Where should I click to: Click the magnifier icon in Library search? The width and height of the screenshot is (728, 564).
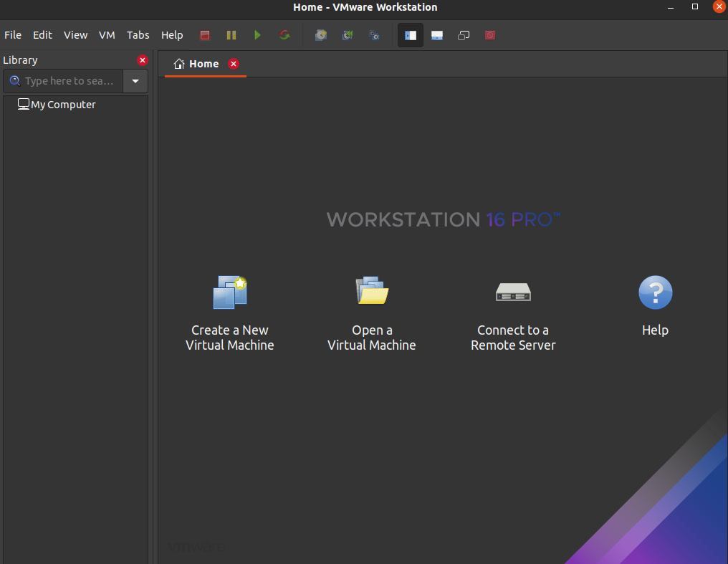click(x=15, y=81)
